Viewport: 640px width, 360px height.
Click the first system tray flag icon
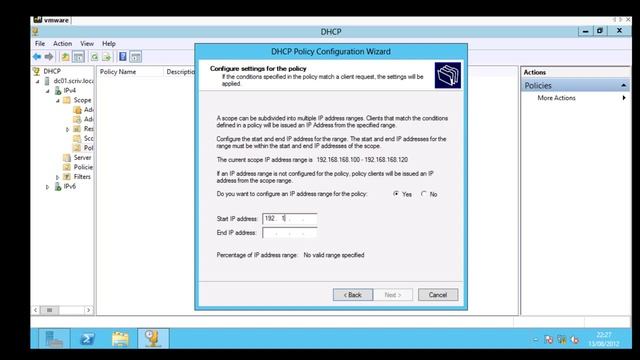coord(549,340)
